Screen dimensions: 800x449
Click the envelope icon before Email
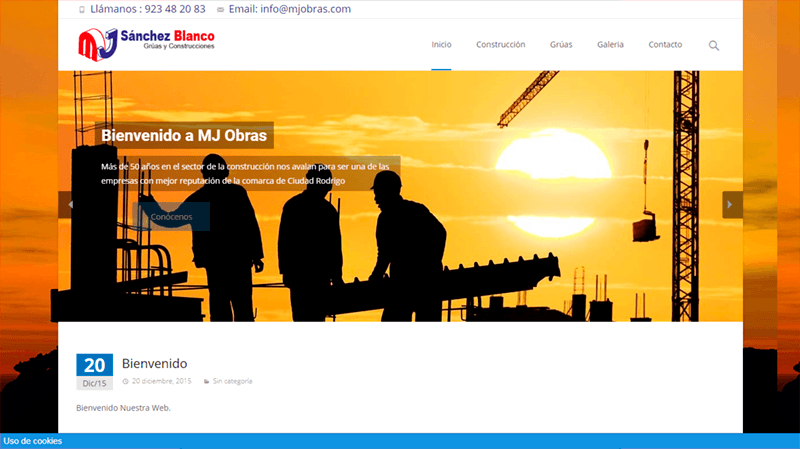pyautogui.click(x=220, y=9)
